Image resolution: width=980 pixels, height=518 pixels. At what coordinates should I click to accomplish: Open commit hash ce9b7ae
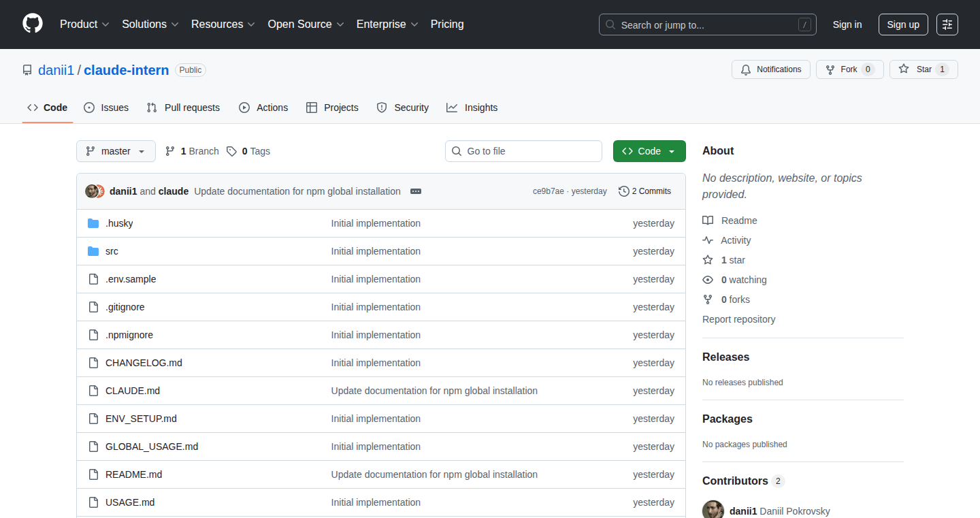click(x=549, y=191)
